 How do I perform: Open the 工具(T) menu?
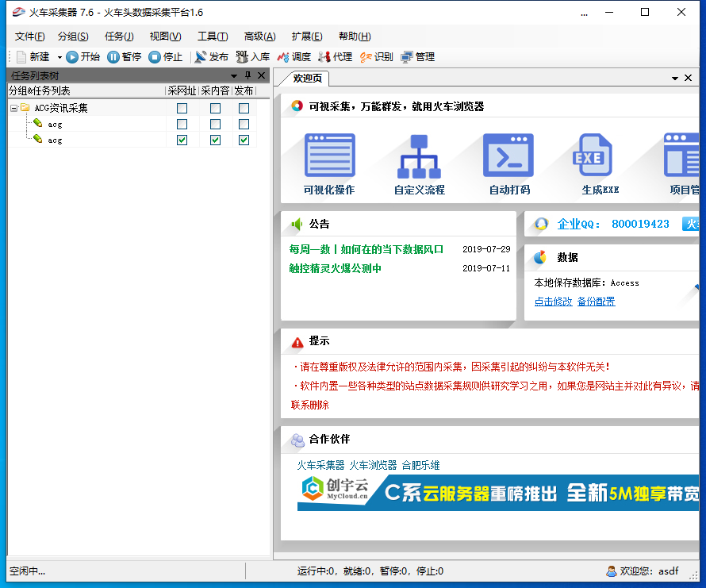tap(213, 37)
